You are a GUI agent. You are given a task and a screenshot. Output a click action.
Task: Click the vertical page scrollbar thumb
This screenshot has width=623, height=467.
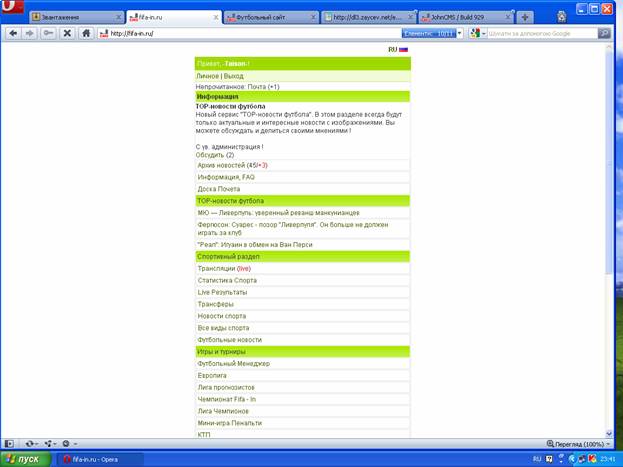coord(609,162)
